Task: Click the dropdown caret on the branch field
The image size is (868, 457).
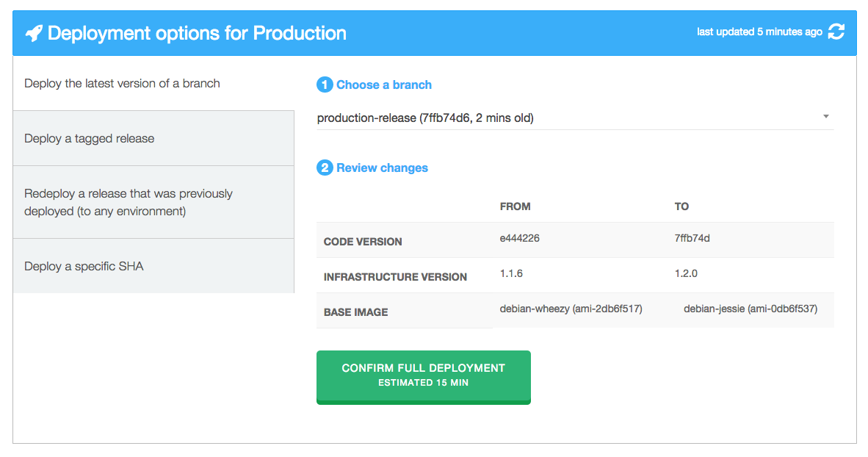Action: [x=825, y=116]
